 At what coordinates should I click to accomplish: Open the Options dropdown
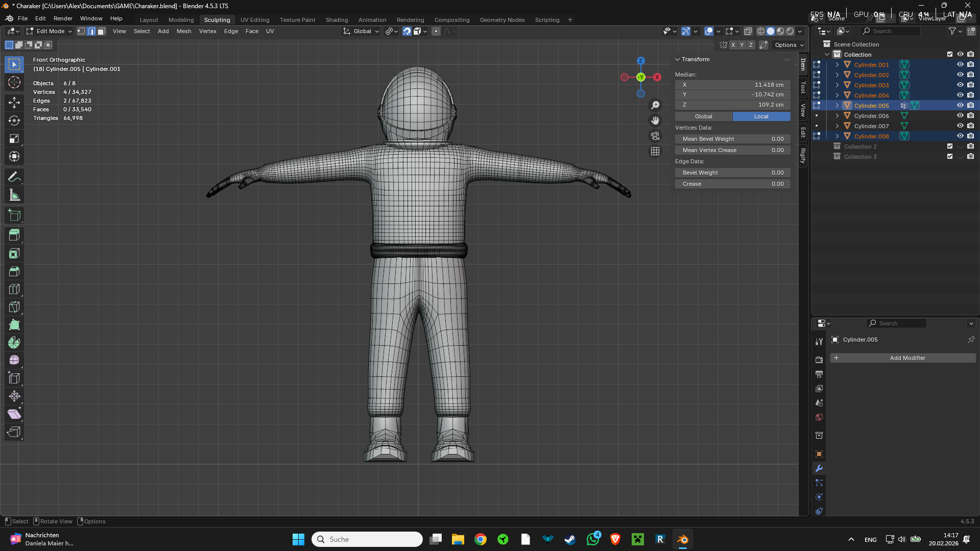789,45
